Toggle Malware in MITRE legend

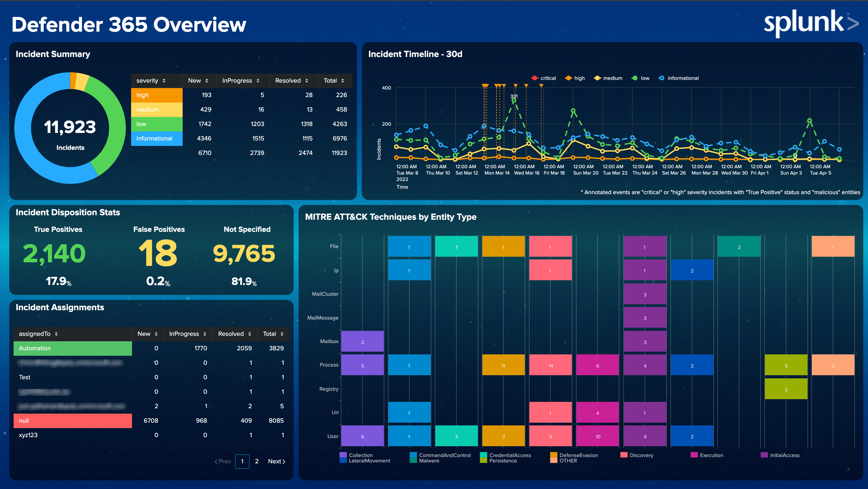pyautogui.click(x=425, y=461)
